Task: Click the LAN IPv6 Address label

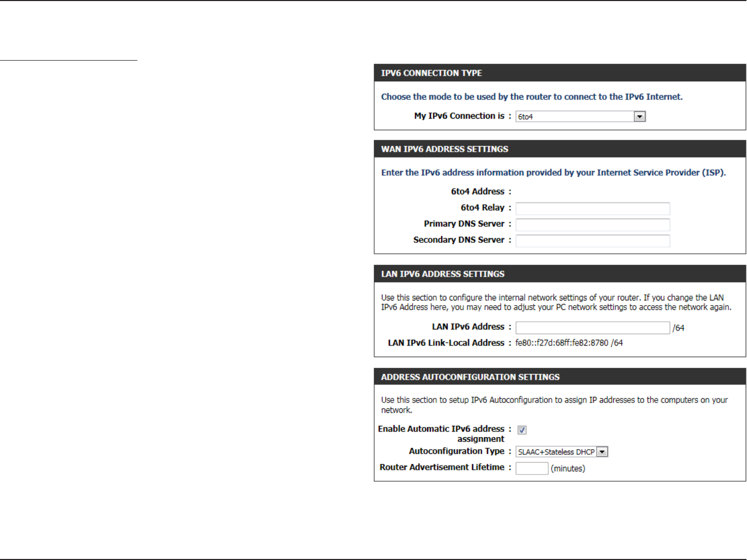Action: click(468, 327)
